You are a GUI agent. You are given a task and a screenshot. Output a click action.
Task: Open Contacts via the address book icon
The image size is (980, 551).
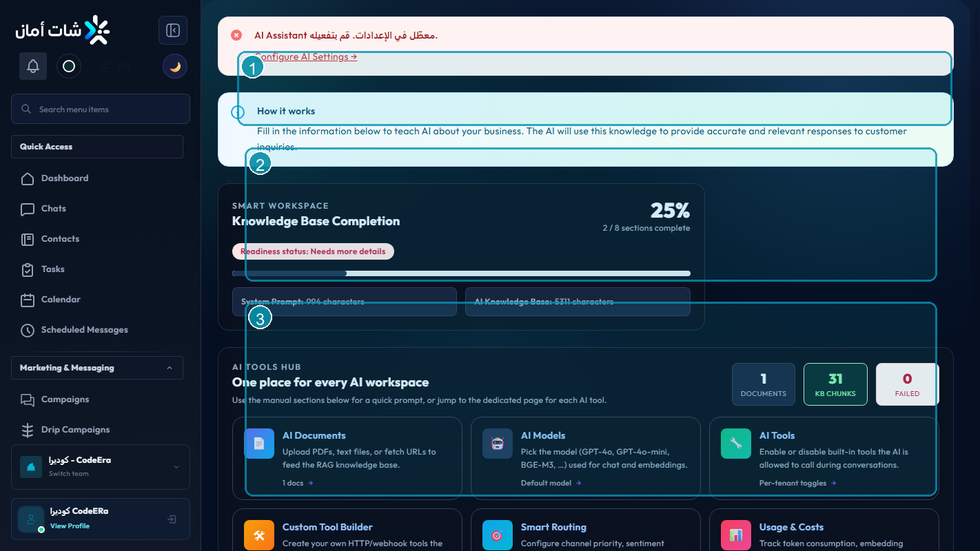[28, 239]
